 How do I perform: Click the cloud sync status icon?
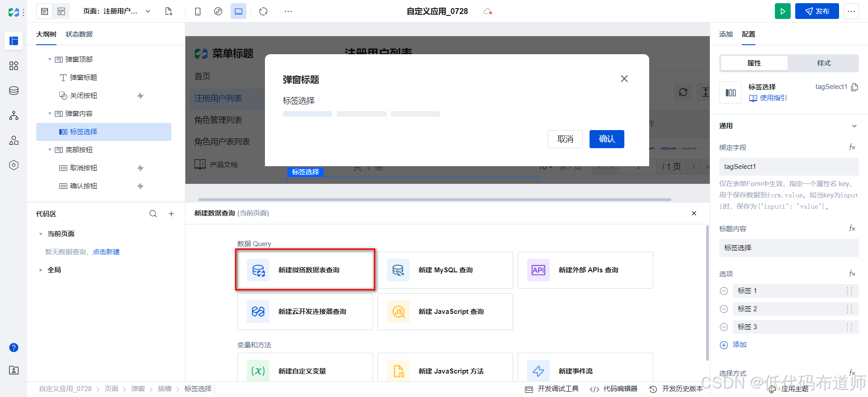tap(487, 11)
